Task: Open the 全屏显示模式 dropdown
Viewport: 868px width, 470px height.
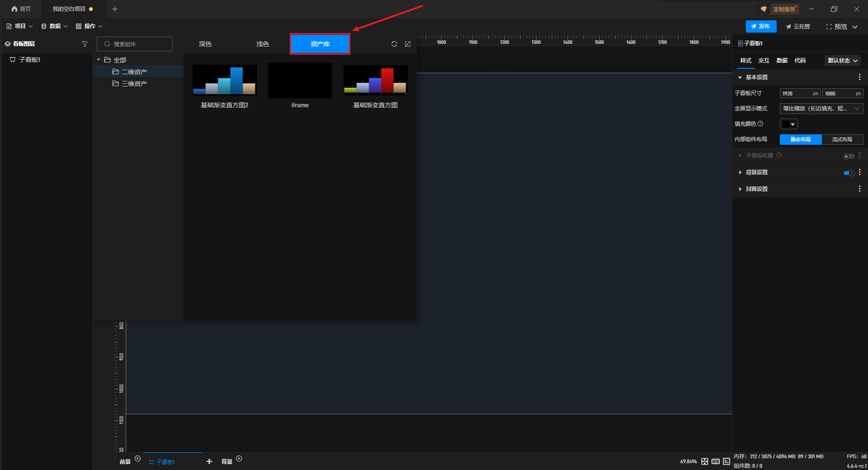Action: tap(821, 109)
